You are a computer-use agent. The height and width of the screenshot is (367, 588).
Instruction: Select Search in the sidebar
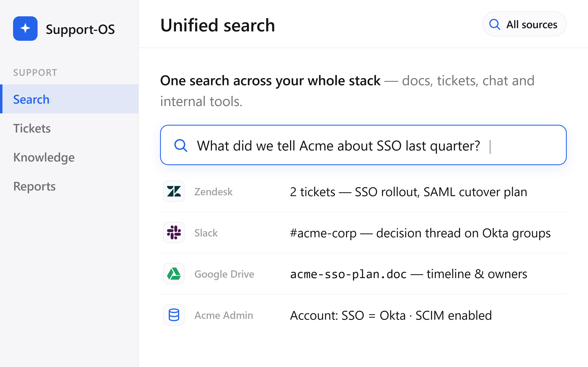click(69, 99)
